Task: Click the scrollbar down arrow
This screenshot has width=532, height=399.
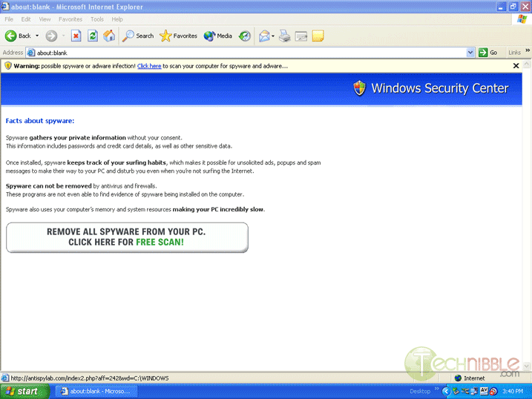Action: 527,366
